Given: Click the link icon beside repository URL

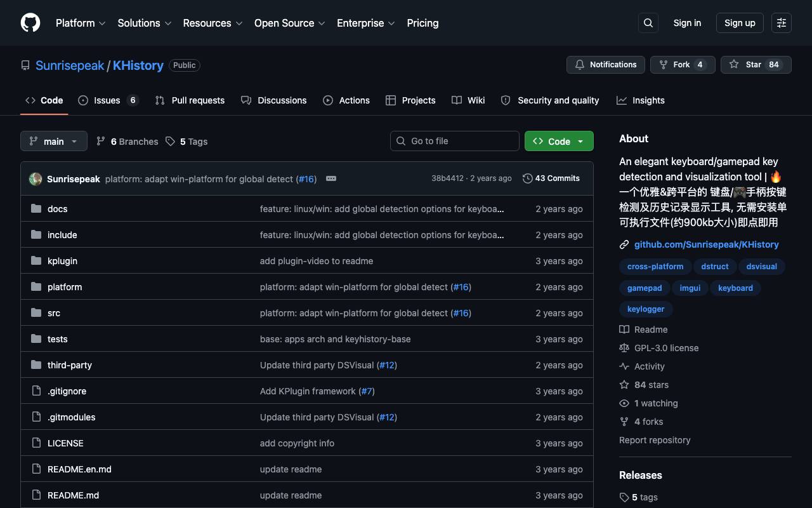Looking at the screenshot, I should (624, 244).
